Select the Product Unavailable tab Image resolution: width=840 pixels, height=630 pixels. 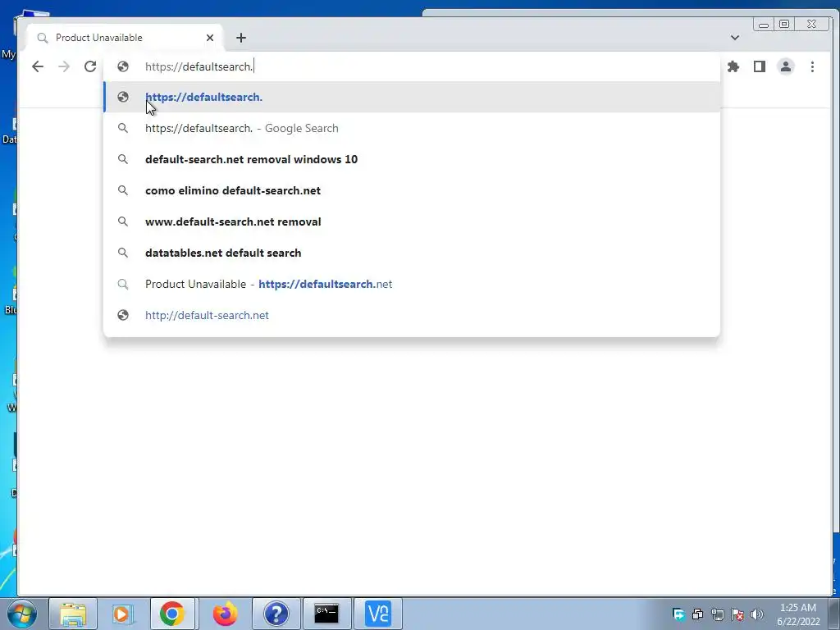[125, 38]
